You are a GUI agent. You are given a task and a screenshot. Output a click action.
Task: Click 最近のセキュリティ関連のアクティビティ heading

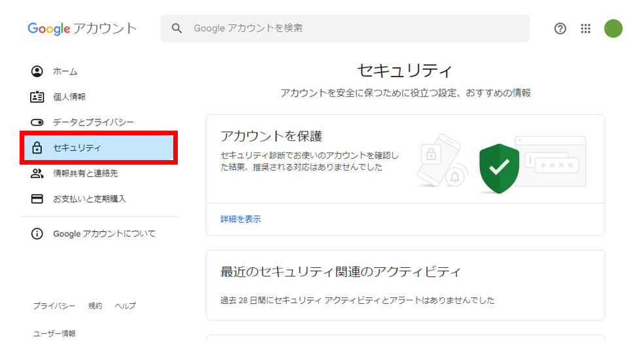pyautogui.click(x=341, y=272)
